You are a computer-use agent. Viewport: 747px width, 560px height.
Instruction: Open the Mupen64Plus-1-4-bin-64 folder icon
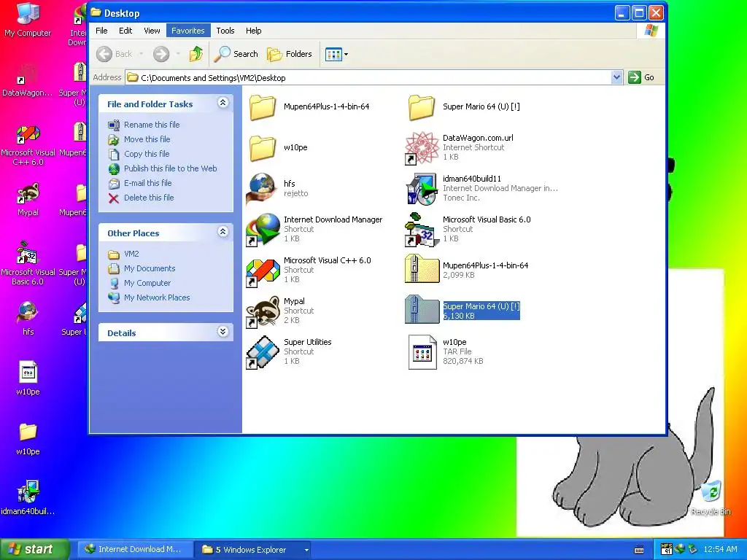pos(263,106)
